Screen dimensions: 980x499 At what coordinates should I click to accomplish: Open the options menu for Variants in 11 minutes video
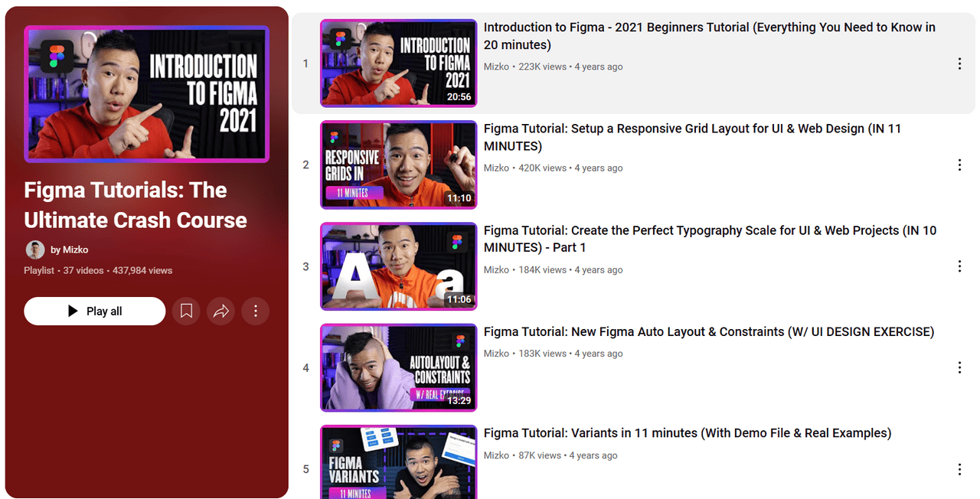[x=959, y=469]
